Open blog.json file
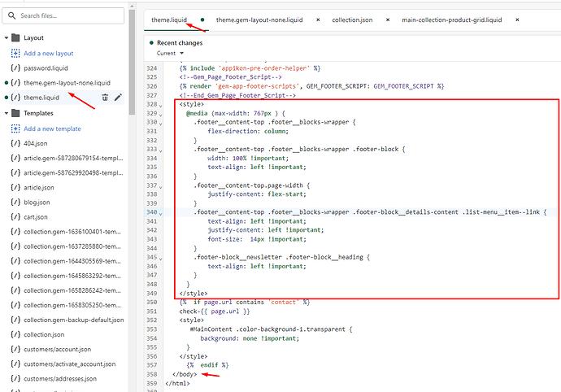561x392 pixels. [x=37, y=202]
